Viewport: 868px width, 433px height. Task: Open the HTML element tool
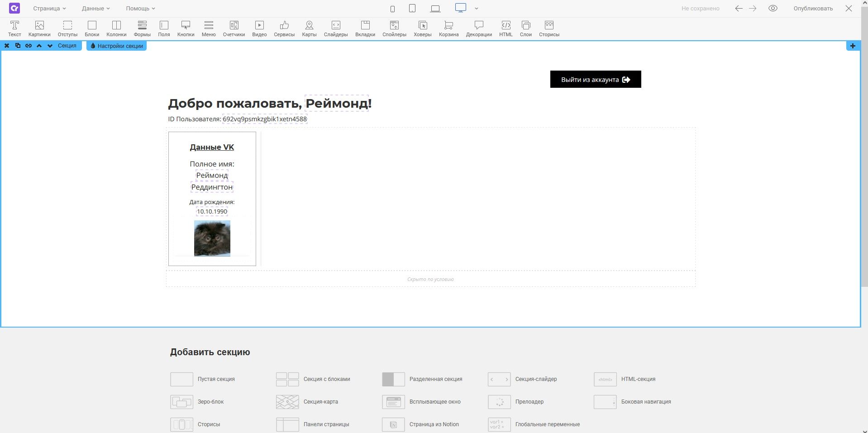[506, 28]
